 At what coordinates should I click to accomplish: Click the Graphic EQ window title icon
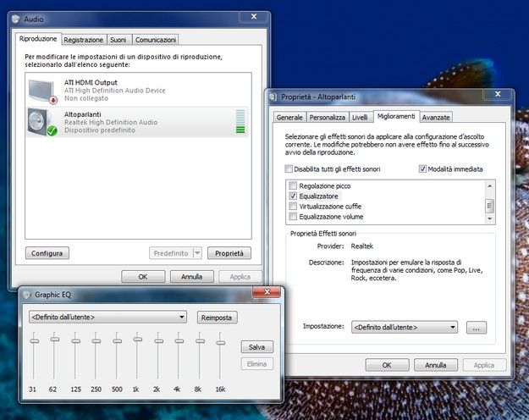26,294
